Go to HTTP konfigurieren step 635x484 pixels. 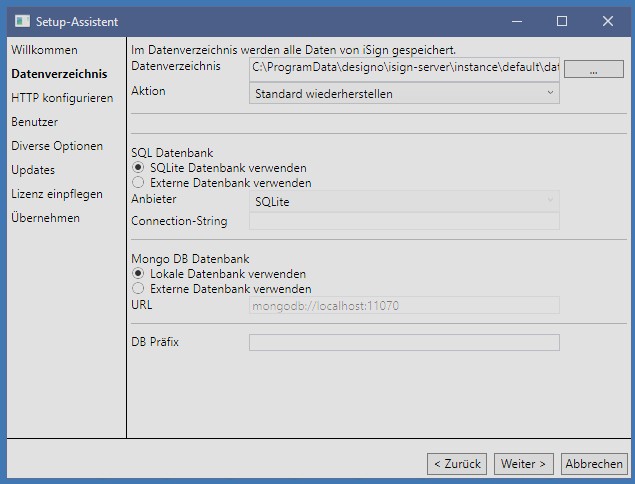(x=62, y=98)
